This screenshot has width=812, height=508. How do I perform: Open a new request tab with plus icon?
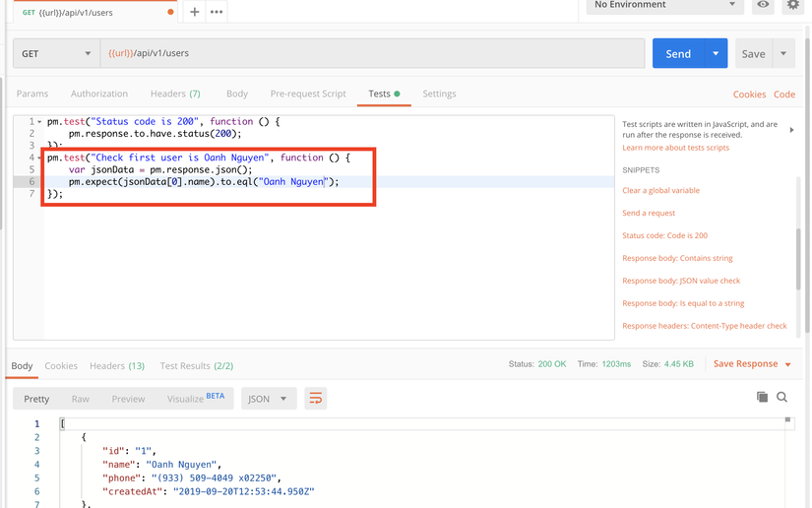(194, 12)
